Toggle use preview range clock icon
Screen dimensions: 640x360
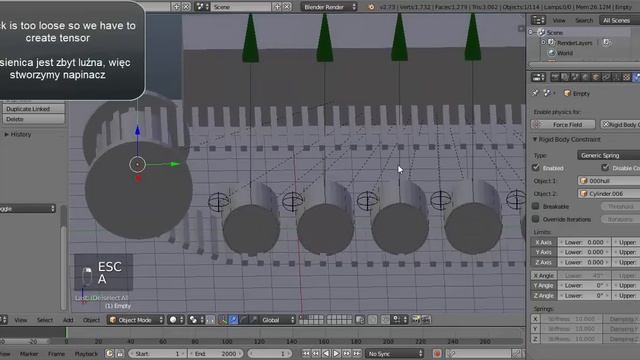tap(109, 353)
